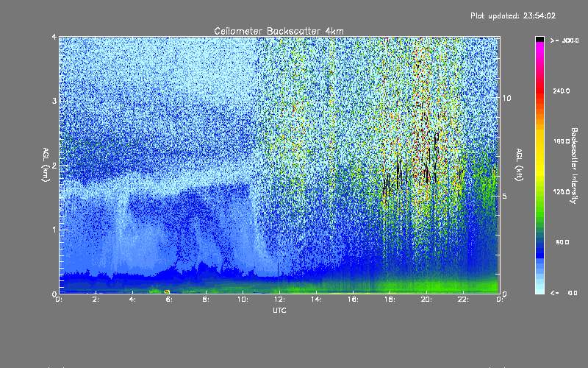Click the colorbar '<= 0.0' label
This screenshot has width=588, height=368.
click(x=564, y=293)
